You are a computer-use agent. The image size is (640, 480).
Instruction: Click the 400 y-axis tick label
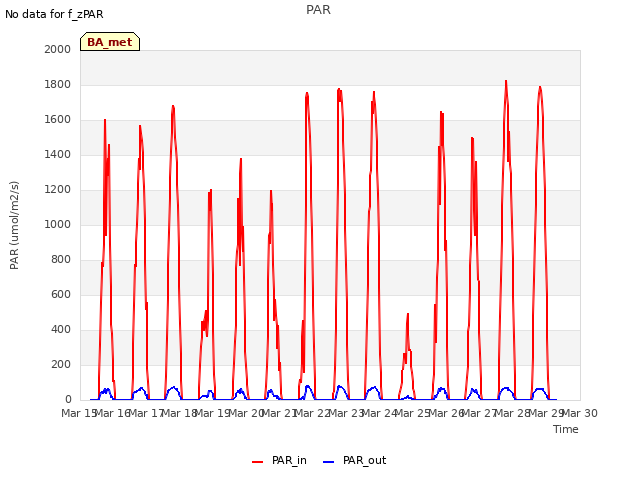tap(61, 329)
